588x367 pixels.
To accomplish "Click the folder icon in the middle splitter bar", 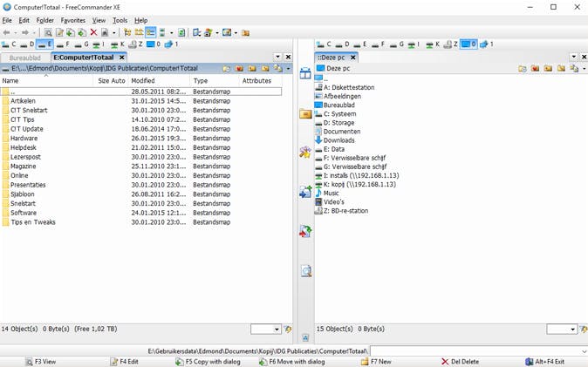I will click(305, 113).
